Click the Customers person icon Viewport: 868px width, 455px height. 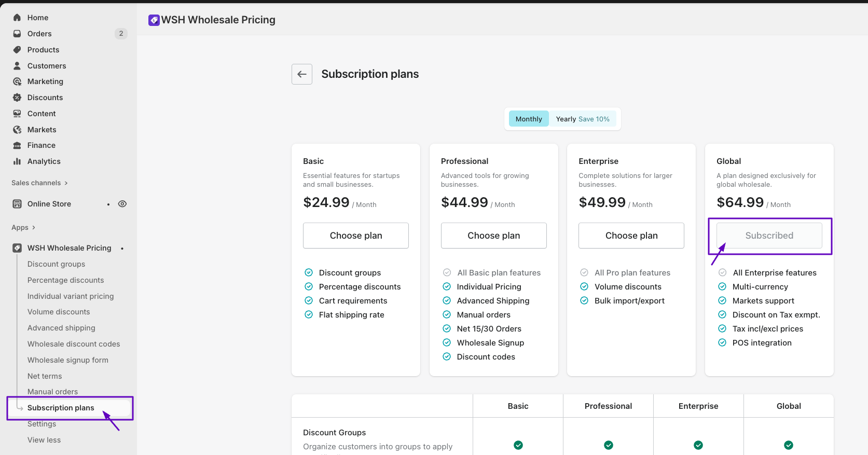[x=17, y=66]
